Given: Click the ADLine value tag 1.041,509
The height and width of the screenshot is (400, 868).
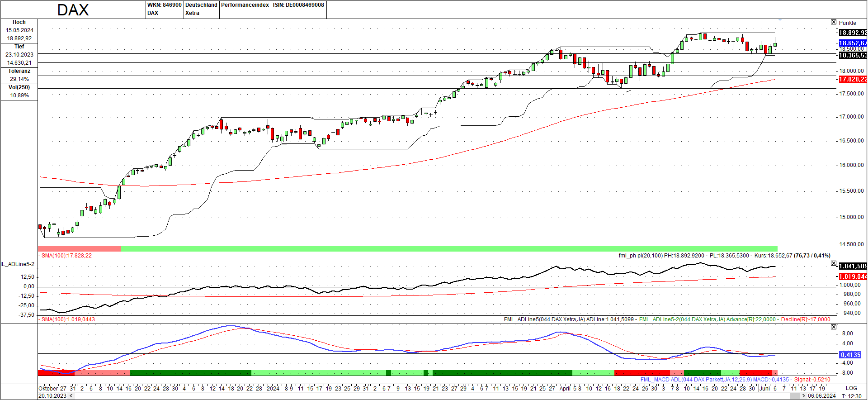Looking at the screenshot, I should point(853,266).
